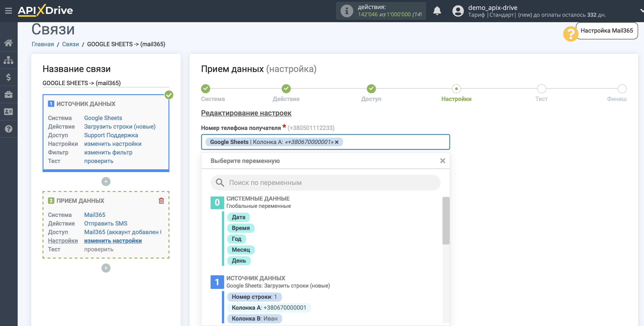Click source изменить настройки link
The image size is (644, 326).
[x=113, y=144]
